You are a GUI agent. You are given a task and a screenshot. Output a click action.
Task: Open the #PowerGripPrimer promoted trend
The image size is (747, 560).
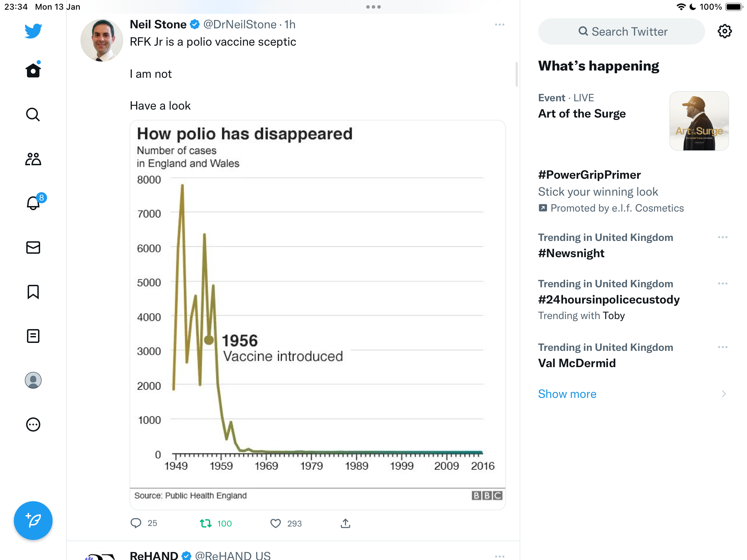point(589,175)
